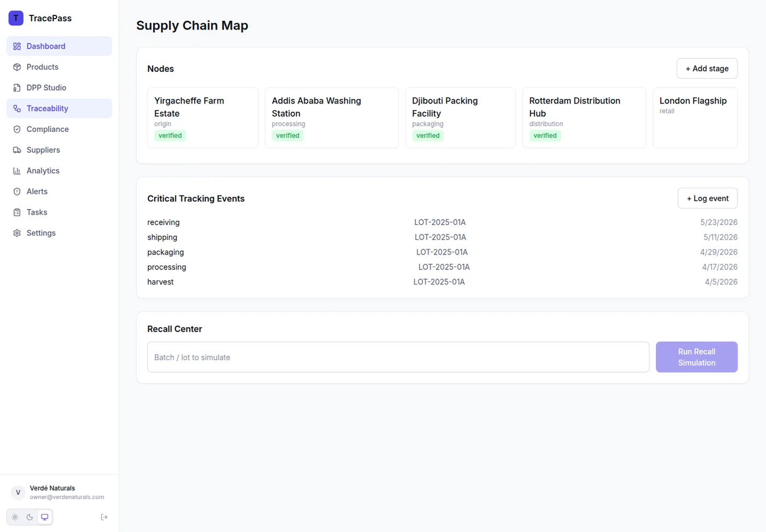Click the Tasks clipboard icon
The width and height of the screenshot is (766, 532).
pyautogui.click(x=17, y=213)
